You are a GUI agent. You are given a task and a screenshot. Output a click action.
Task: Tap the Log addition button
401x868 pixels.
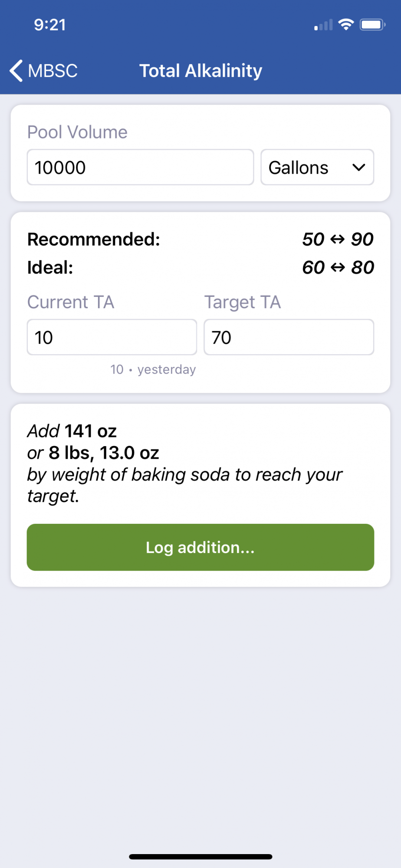coord(200,547)
